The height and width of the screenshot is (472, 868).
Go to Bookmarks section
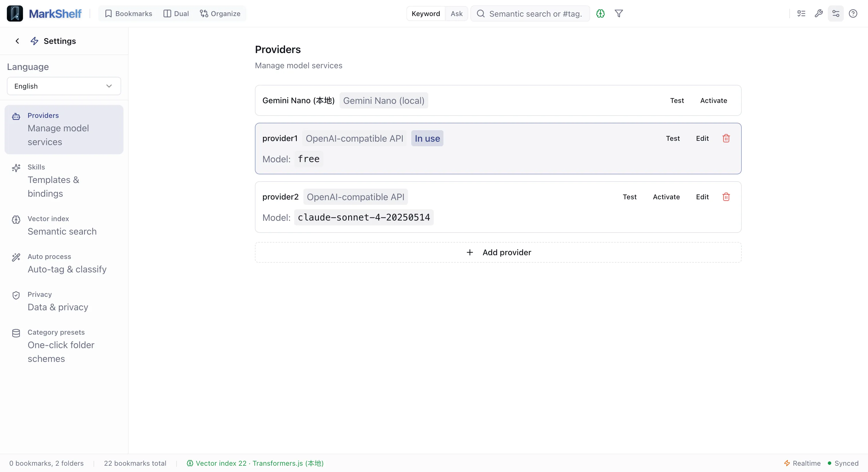pyautogui.click(x=128, y=13)
